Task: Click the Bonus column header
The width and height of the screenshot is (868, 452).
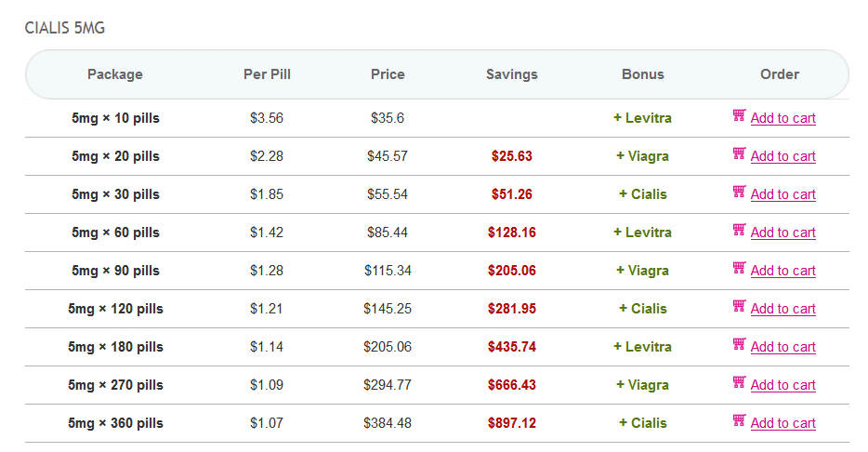Action: (643, 74)
